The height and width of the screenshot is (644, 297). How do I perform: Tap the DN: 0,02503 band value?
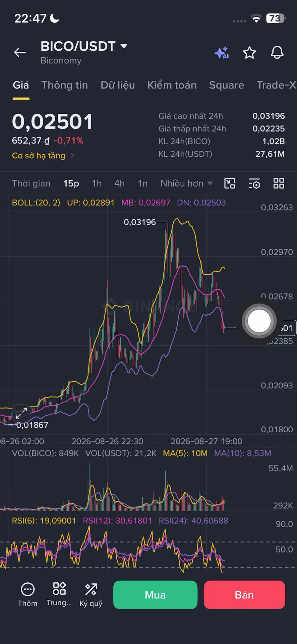click(201, 203)
